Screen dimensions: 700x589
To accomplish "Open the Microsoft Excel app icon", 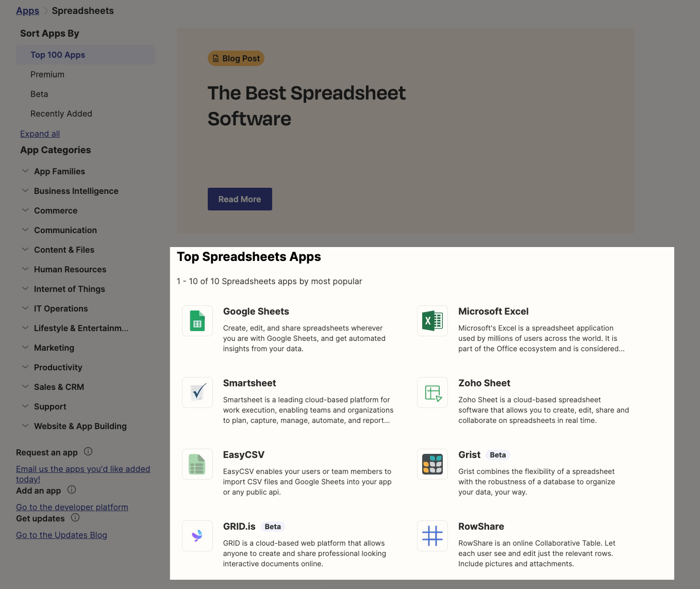I will 432,321.
